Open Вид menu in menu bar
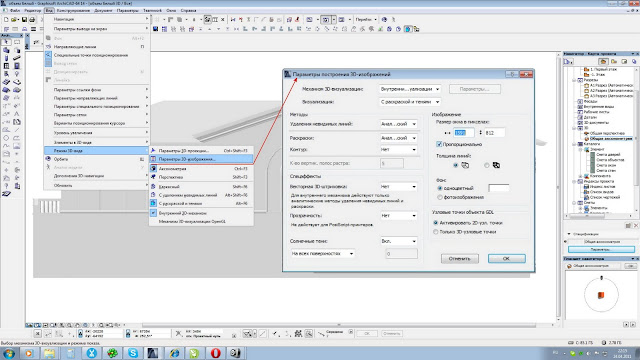Screen dimensions: 640x360 [x=49, y=10]
